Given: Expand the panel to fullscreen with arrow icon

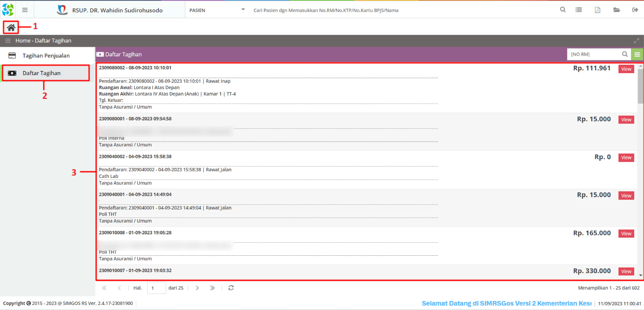Looking at the screenshot, I should 636,41.
